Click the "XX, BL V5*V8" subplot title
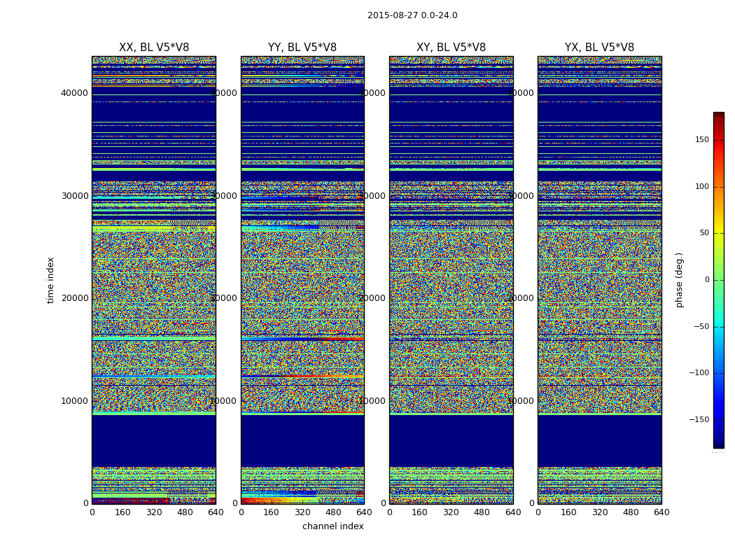Image resolution: width=735 pixels, height=560 pixels. [154, 48]
